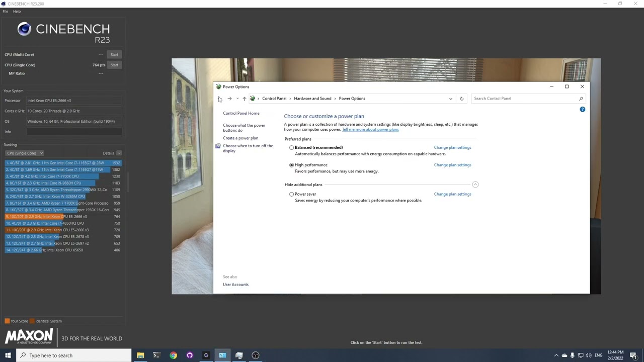
Task: Click the taskbar search box
Action: click(x=73, y=355)
